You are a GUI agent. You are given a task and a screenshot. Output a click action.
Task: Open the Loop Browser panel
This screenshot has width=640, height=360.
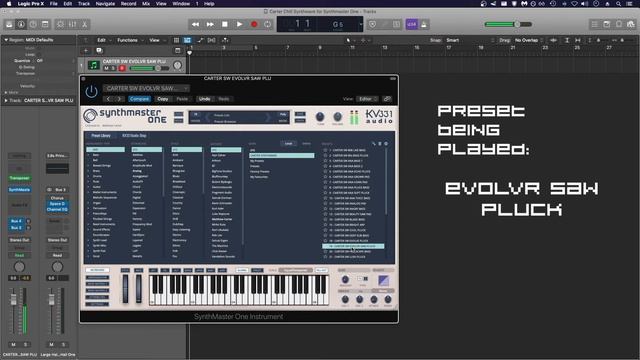[619, 24]
